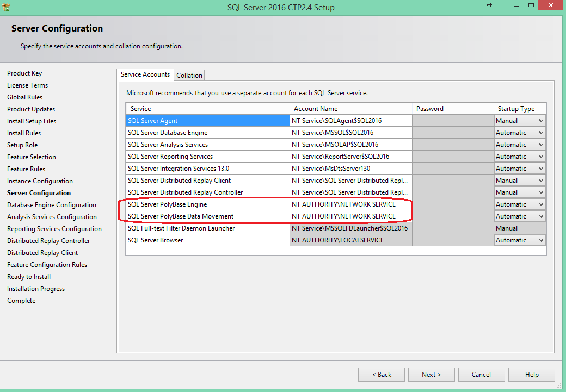Select the SQL Server Analysis Services row

coord(208,145)
